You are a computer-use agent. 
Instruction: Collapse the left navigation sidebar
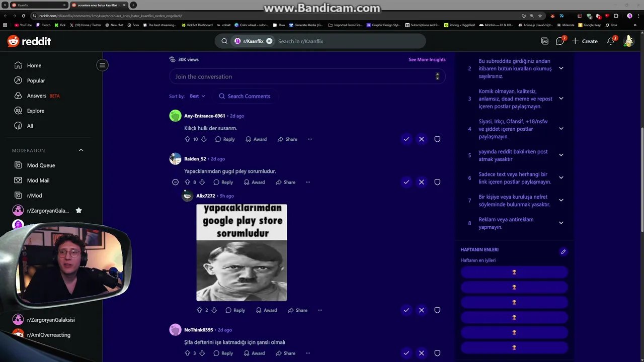click(102, 65)
